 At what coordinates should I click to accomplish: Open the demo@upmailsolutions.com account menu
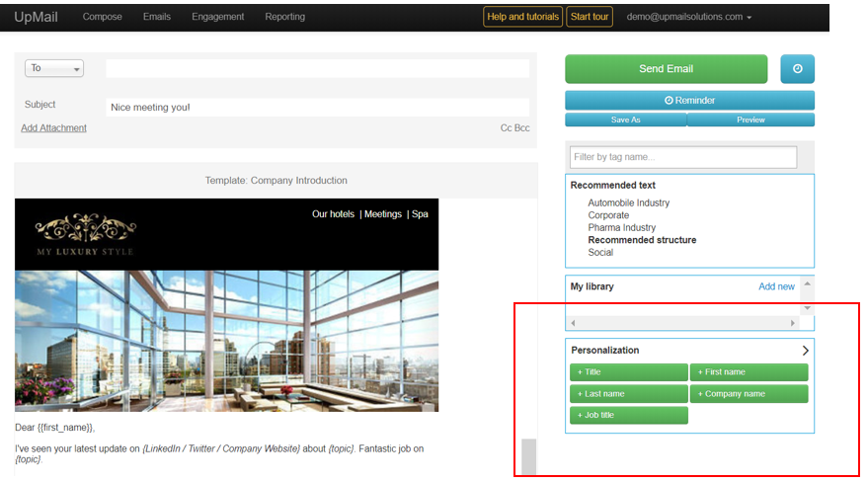(x=688, y=17)
